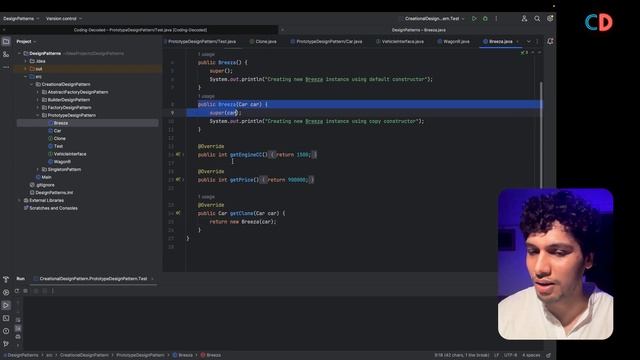This screenshot has width=640, height=360.
Task: Expand the FactoryDesignPattern package
Action: coord(38,108)
